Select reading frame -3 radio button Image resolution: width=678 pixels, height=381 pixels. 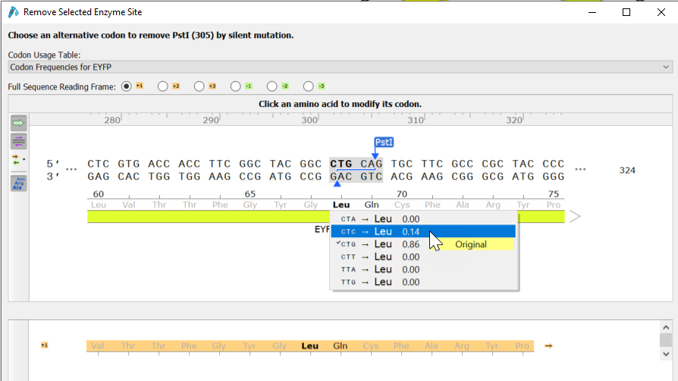[x=308, y=86]
